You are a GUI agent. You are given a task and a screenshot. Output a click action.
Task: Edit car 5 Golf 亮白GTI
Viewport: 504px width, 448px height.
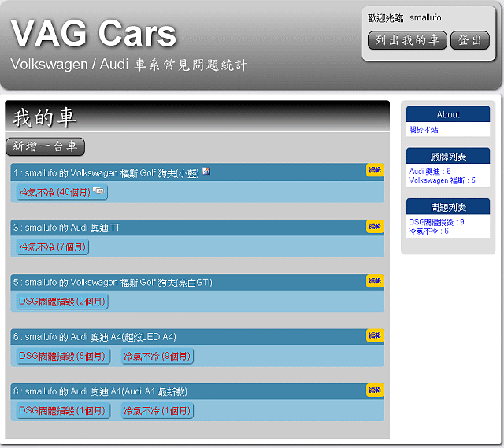point(375,281)
